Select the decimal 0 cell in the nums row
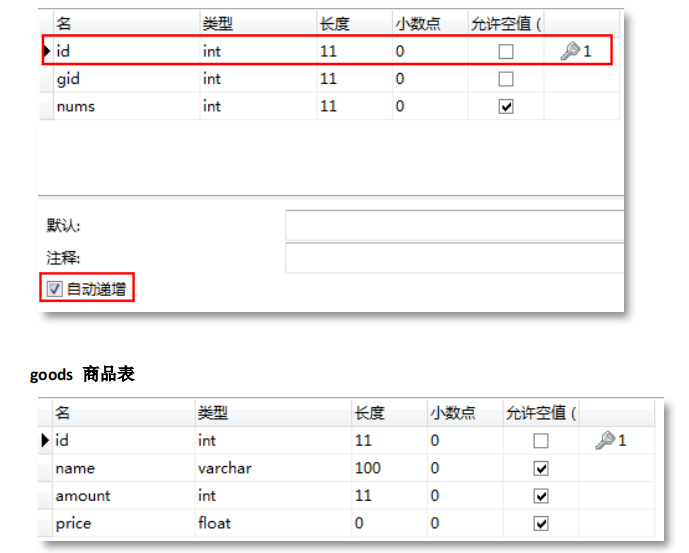The width and height of the screenshot is (689, 553). 430,106
